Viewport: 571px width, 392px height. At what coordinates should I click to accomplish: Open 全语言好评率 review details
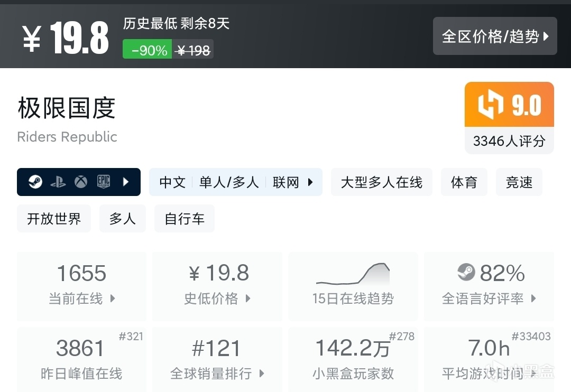489,286
